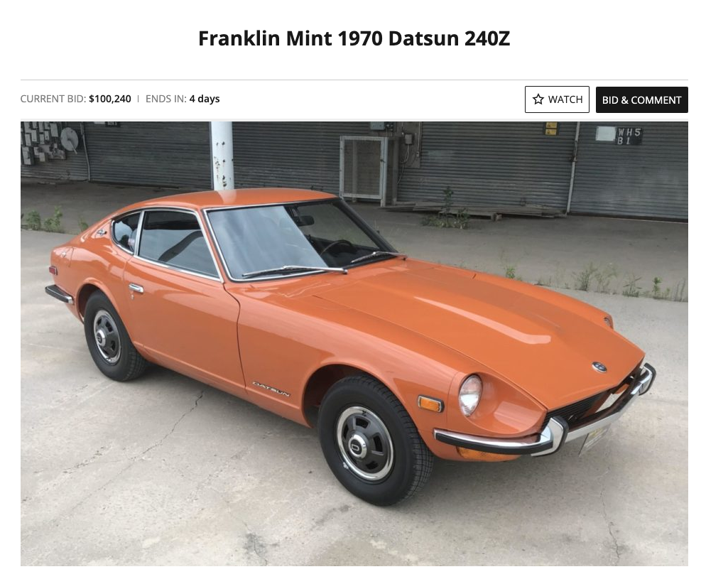The width and height of the screenshot is (728, 579).
Task: Click the hood emblem on the car nose
Action: [x=599, y=367]
